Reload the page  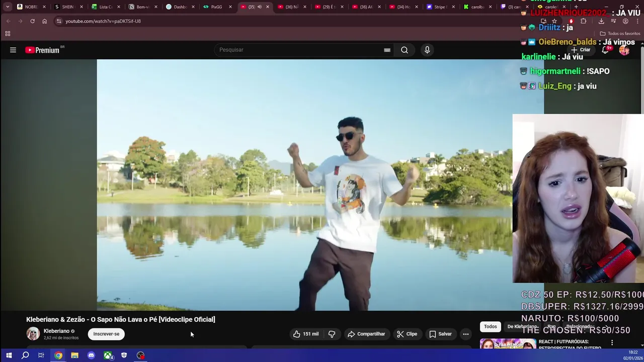[32, 21]
